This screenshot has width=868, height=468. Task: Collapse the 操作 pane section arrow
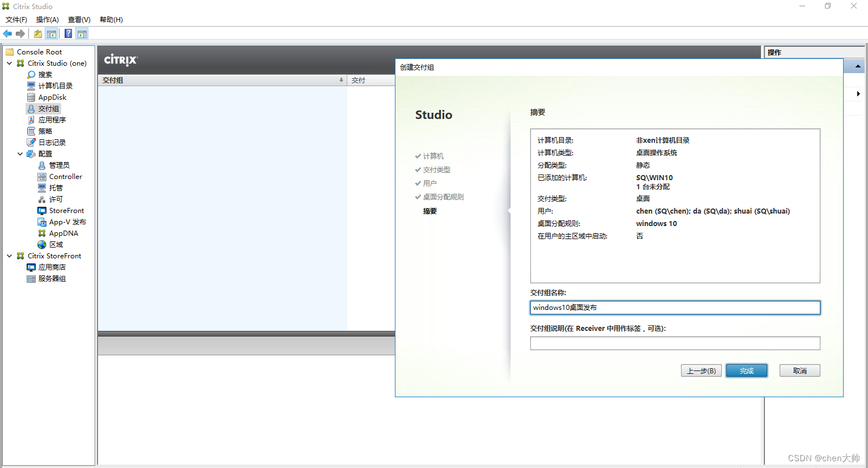[858, 66]
